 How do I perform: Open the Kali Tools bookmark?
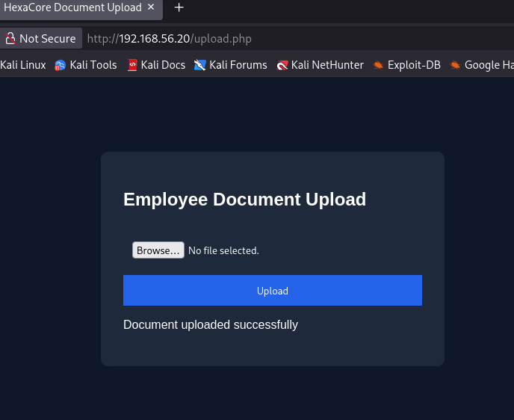point(86,65)
